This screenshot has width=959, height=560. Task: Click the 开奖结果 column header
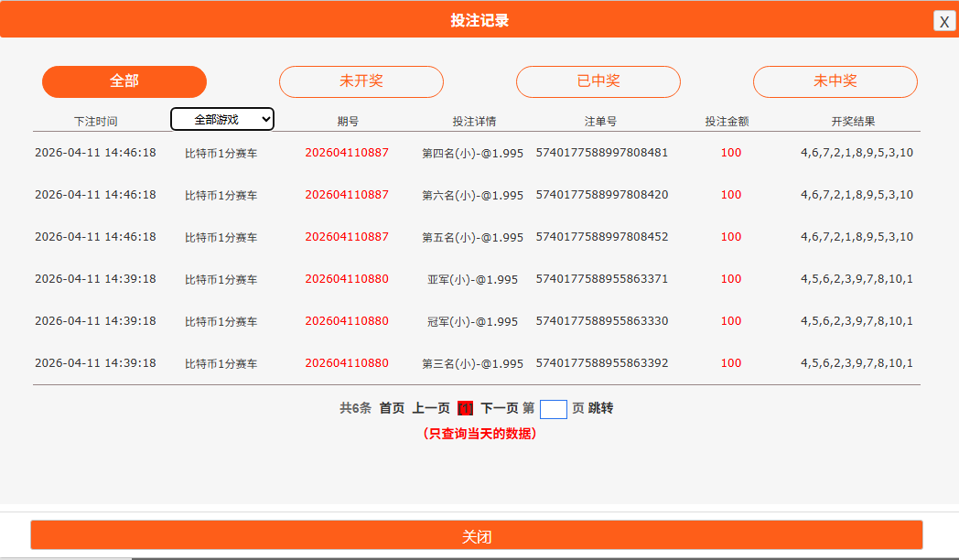(853, 121)
